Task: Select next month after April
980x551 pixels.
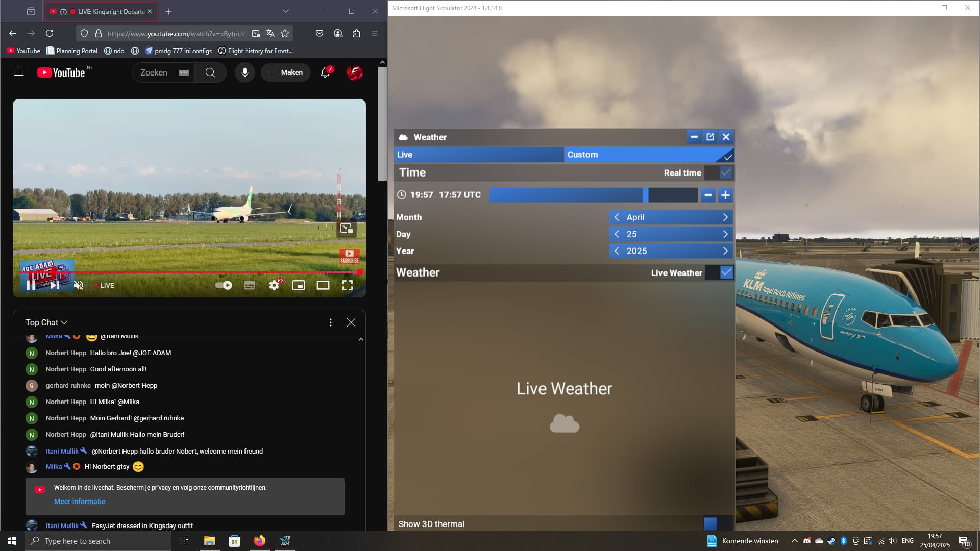Action: [725, 217]
